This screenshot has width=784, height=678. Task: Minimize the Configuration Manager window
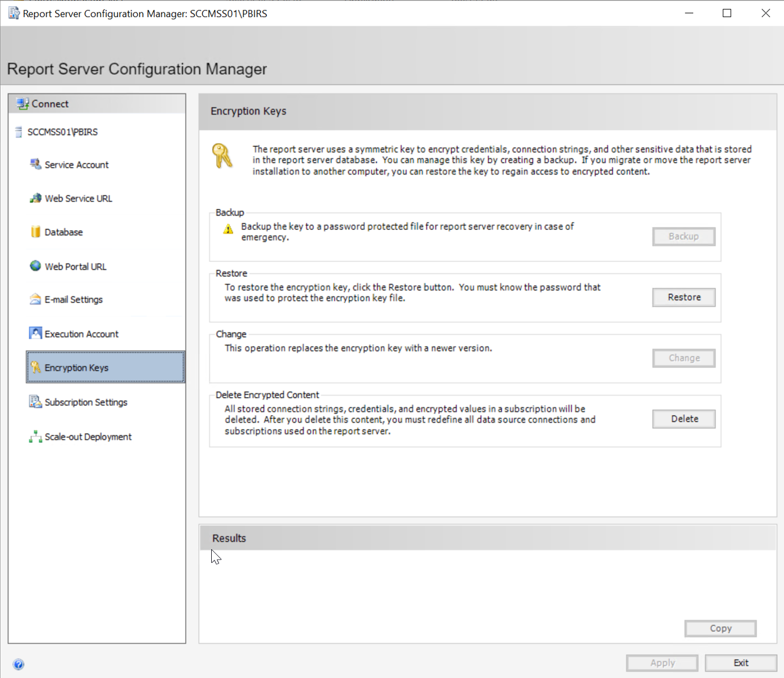pyautogui.click(x=689, y=13)
